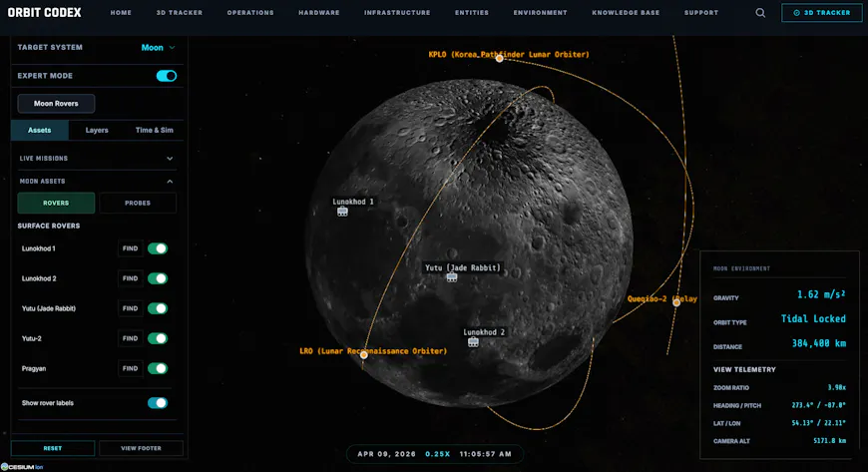Click the Yutu (Jade Rabbit) map label
This screenshot has width=868, height=472.
point(462,267)
